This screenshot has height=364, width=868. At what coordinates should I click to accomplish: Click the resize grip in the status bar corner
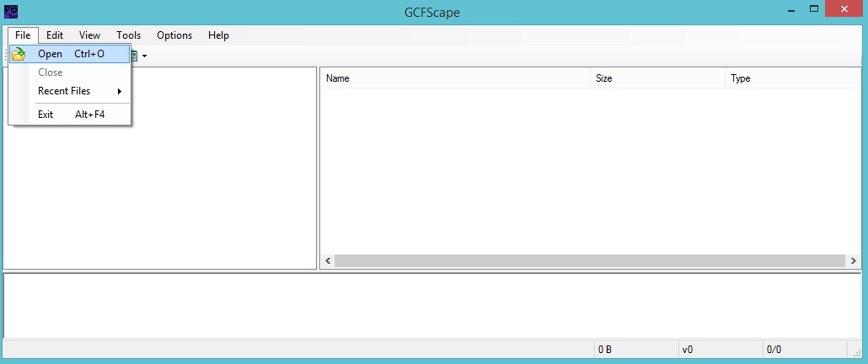[x=859, y=351]
